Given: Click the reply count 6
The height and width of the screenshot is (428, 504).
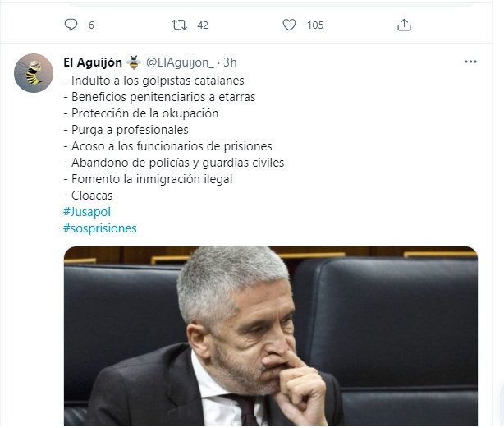Looking at the screenshot, I should [x=91, y=25].
